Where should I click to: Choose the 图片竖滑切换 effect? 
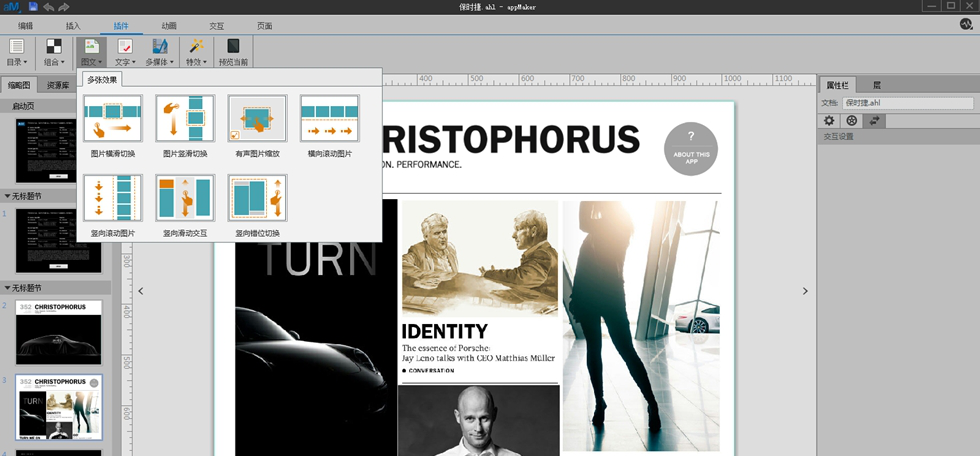tap(185, 126)
